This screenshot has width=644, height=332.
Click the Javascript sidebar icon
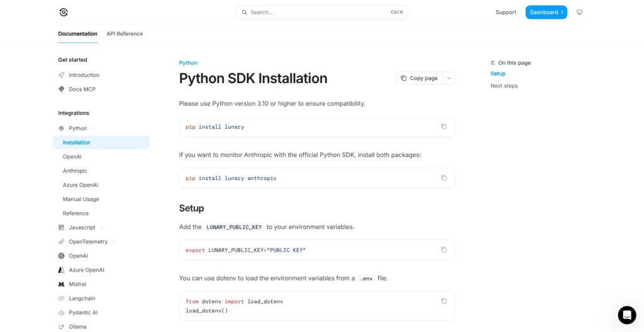[62, 228]
